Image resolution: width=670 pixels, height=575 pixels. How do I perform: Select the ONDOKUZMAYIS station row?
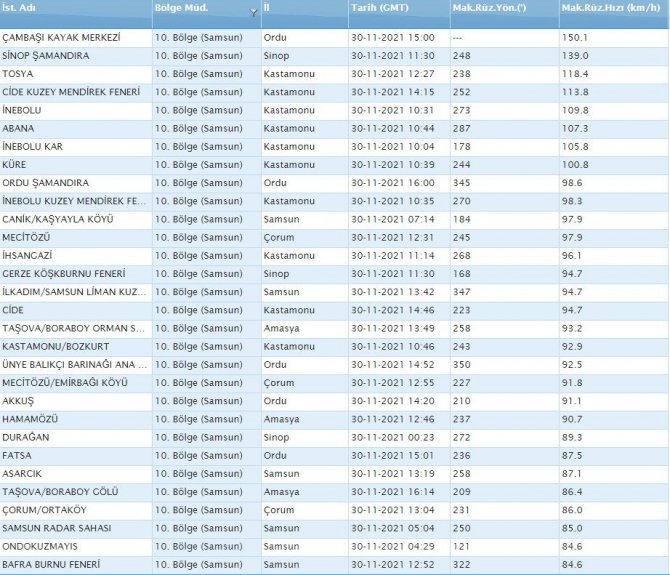tap(41, 546)
